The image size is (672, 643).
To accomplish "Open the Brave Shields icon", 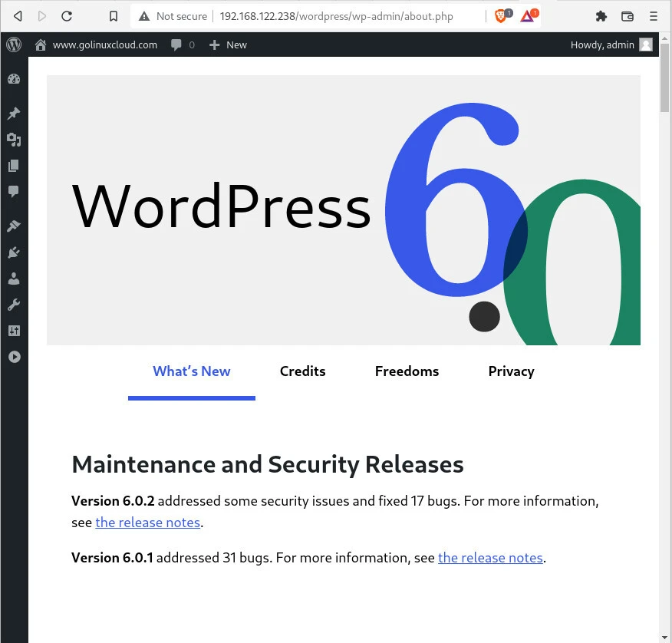I will pos(501,15).
